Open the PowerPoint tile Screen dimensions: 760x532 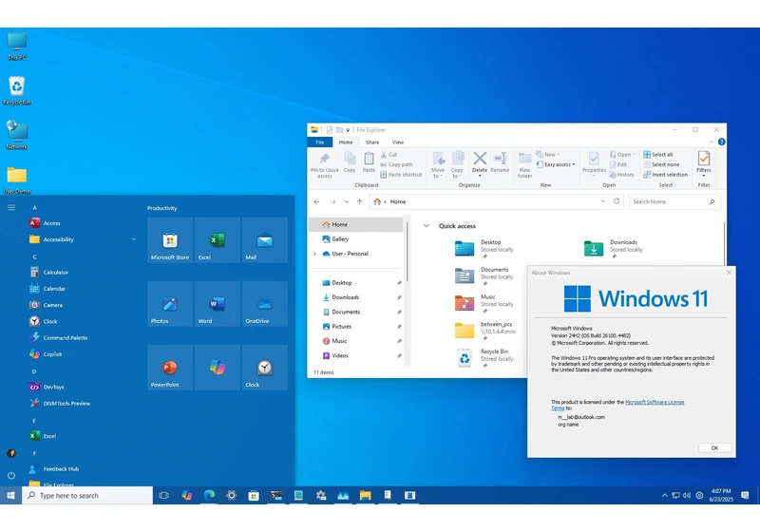170,368
